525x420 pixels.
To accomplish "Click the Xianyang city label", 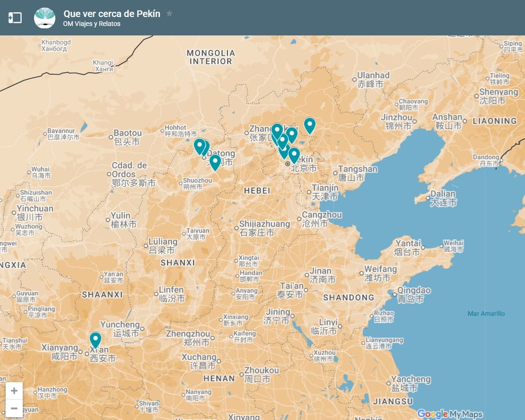I will [60, 352].
